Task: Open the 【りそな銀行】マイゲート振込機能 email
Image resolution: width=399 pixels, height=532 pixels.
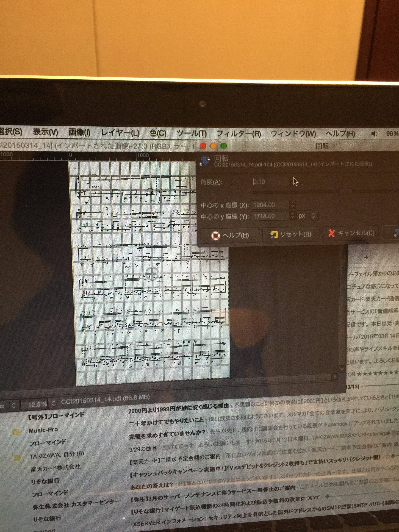Action: tap(225, 505)
